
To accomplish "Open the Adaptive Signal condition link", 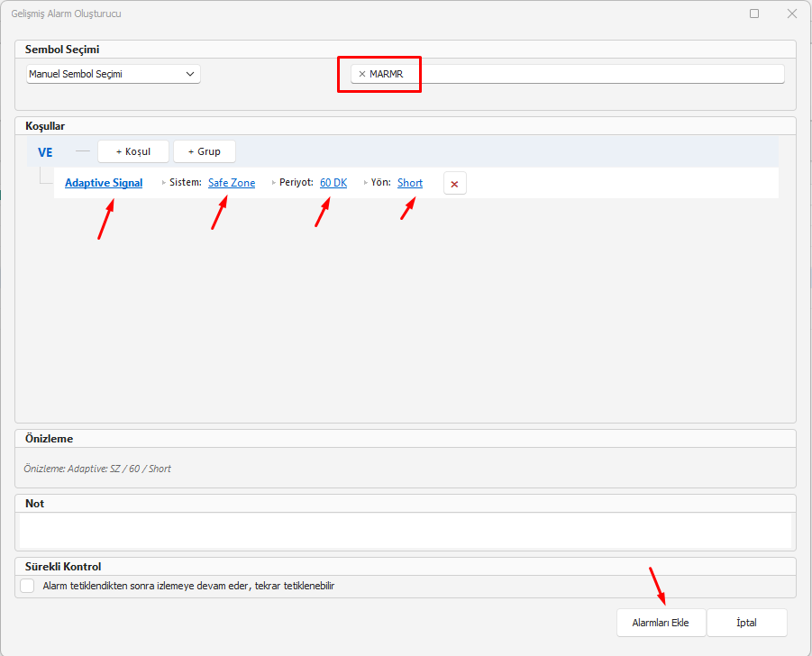I will 104,183.
